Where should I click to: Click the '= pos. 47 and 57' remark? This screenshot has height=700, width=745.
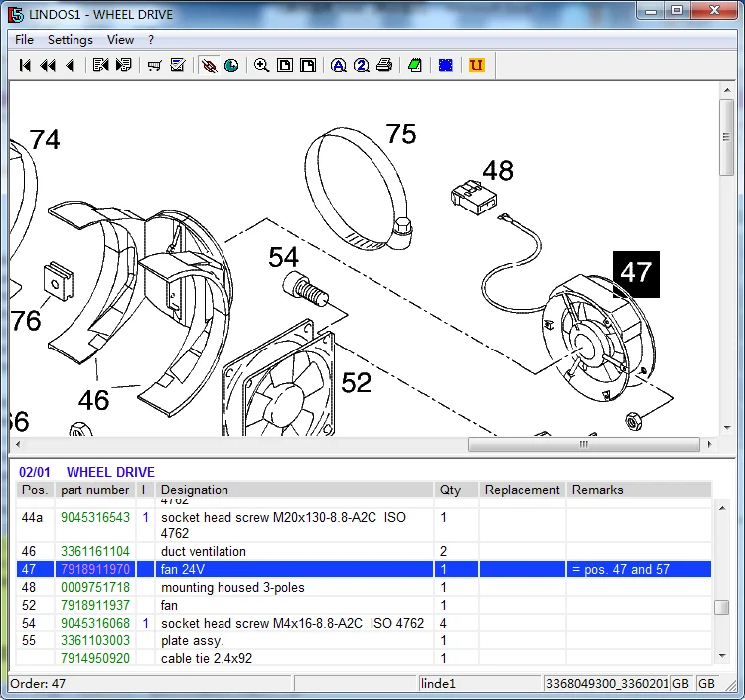click(x=621, y=569)
